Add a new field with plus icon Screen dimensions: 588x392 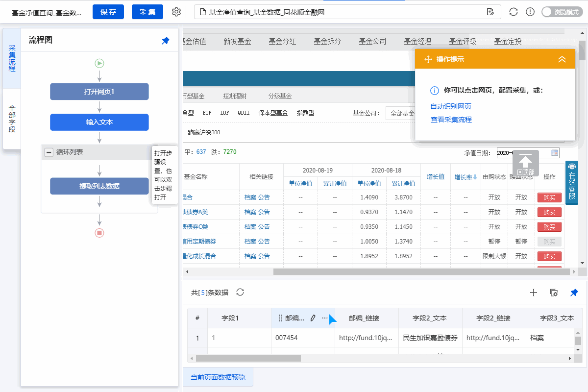[534, 293]
